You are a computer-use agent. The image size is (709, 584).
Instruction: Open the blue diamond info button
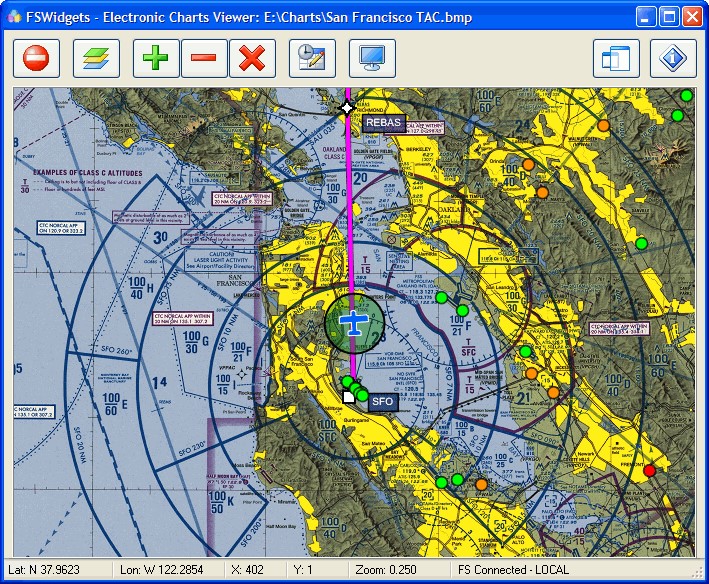click(x=674, y=59)
